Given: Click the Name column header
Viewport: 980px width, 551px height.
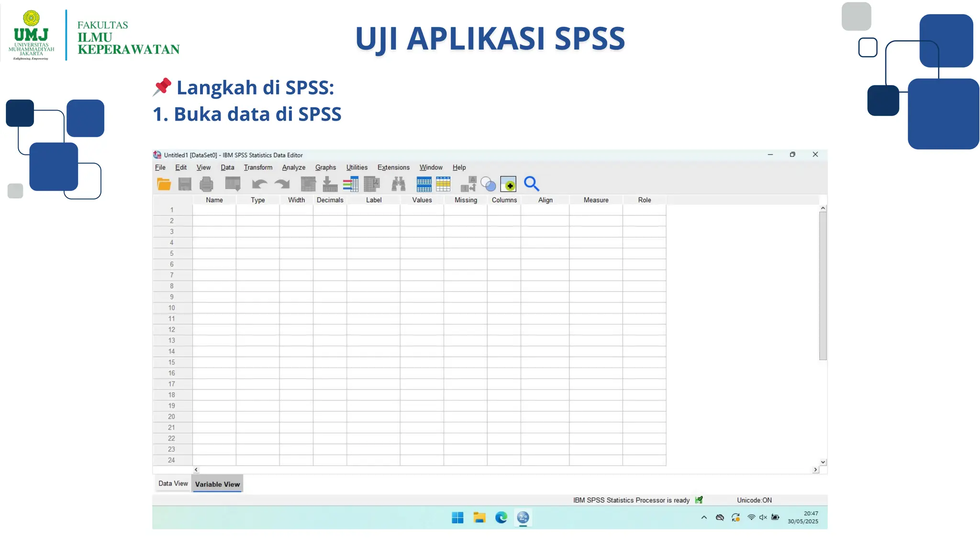Looking at the screenshot, I should point(214,200).
